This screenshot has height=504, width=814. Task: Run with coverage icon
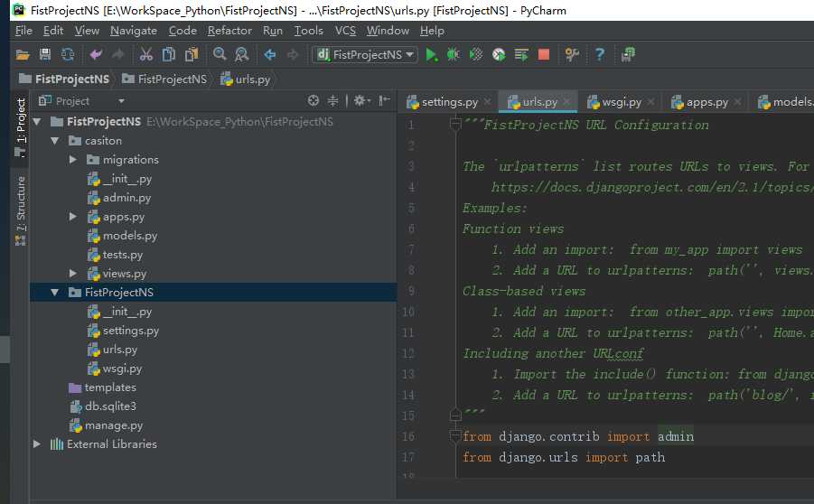pos(475,54)
